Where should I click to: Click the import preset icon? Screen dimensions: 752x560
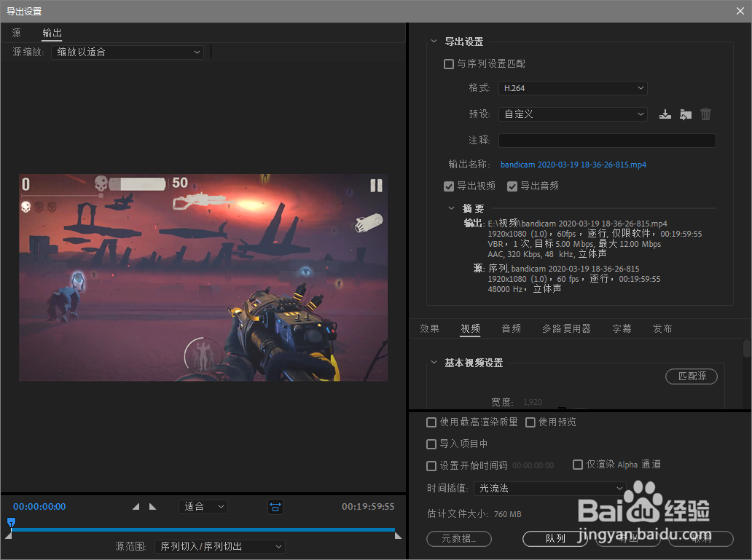click(686, 114)
